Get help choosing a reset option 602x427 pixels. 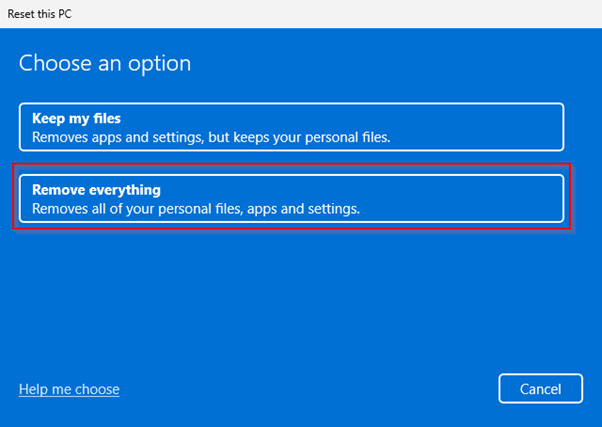(x=69, y=389)
